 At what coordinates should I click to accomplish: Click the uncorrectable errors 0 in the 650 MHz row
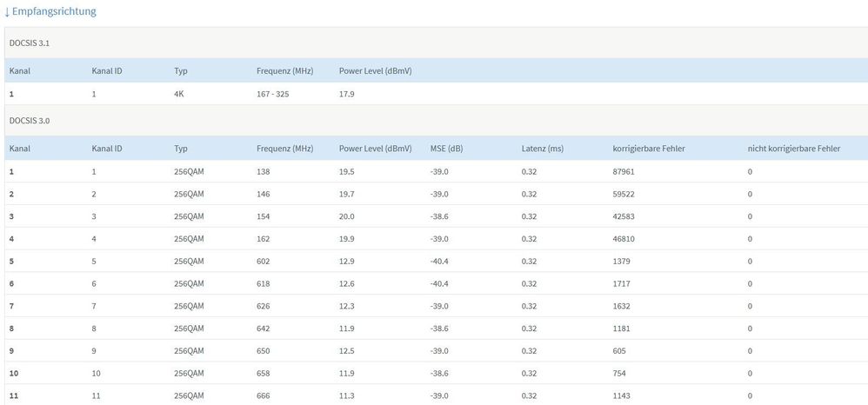[750, 351]
